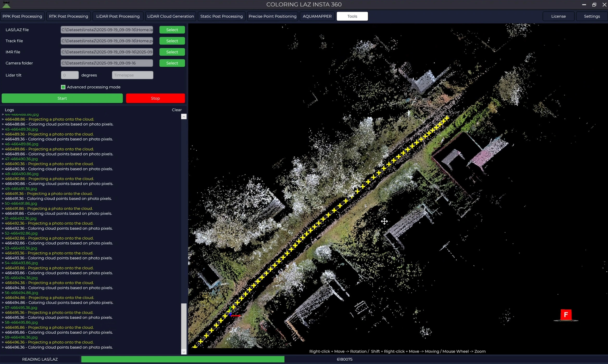Open the LiDAR Cloud Generation tab
This screenshot has width=608, height=364.
click(170, 16)
